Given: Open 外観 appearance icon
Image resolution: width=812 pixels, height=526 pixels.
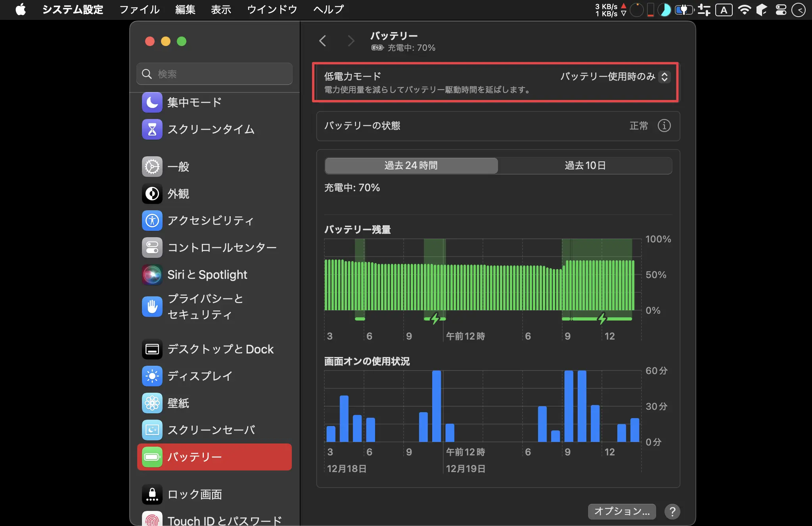Looking at the screenshot, I should 152,194.
